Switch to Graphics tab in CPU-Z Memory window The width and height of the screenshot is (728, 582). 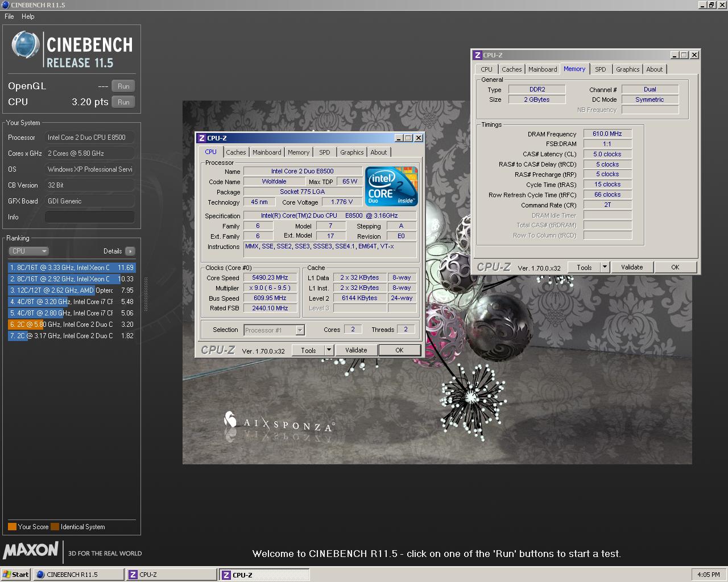pyautogui.click(x=628, y=69)
